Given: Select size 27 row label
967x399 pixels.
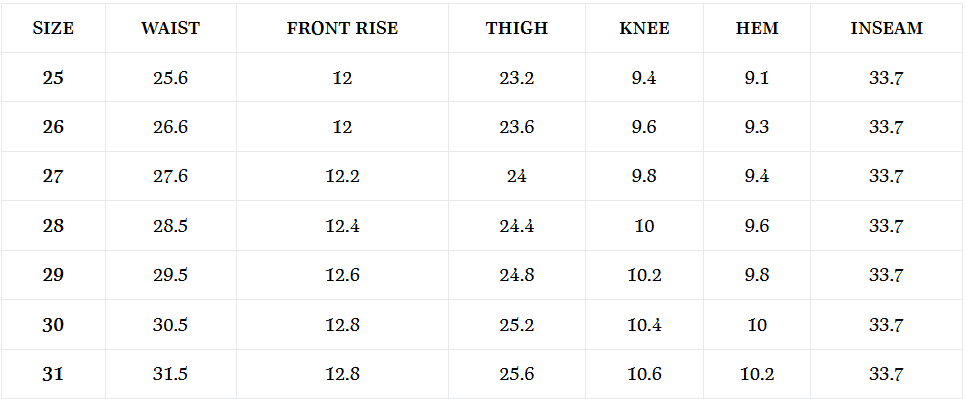Looking at the screenshot, I should 53,176.
